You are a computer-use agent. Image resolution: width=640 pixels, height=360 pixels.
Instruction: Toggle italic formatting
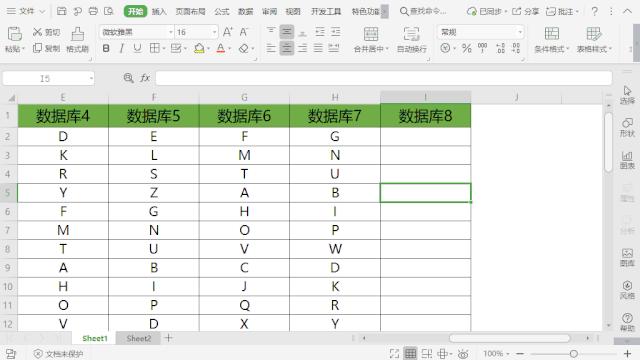point(122,48)
